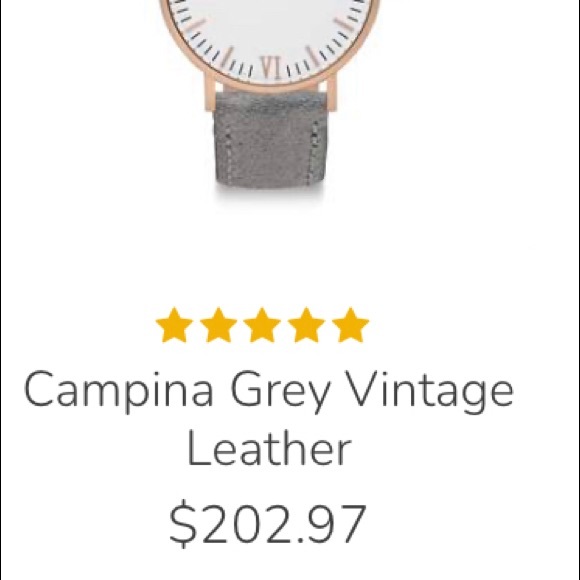The width and height of the screenshot is (580, 580).
Task: Click the VI Roman numeral on the dial
Action: click(272, 68)
